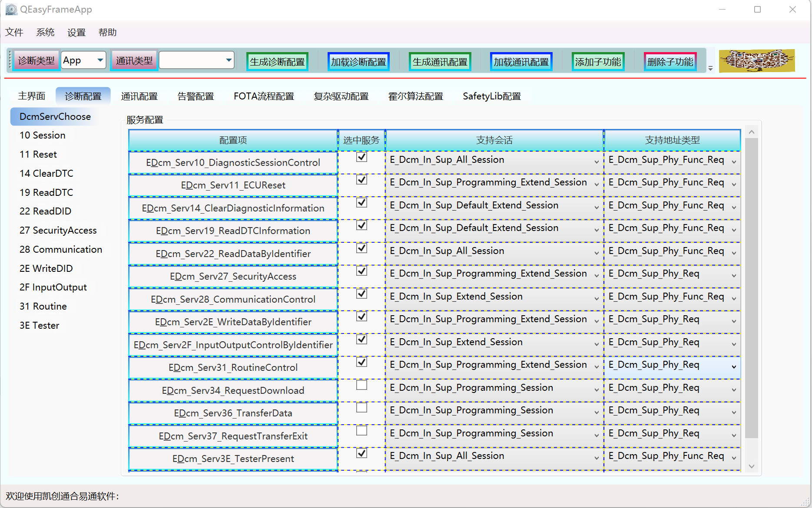Click the QEasyFrameApp title bar icon

[11, 9]
